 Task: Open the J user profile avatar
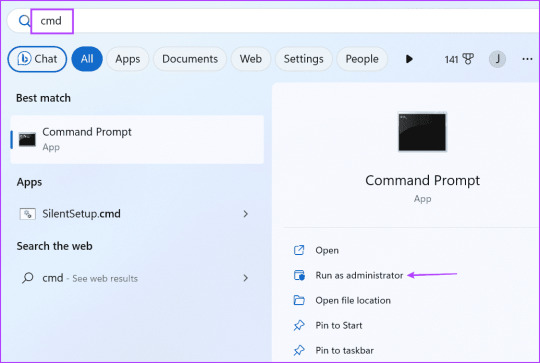tap(497, 59)
